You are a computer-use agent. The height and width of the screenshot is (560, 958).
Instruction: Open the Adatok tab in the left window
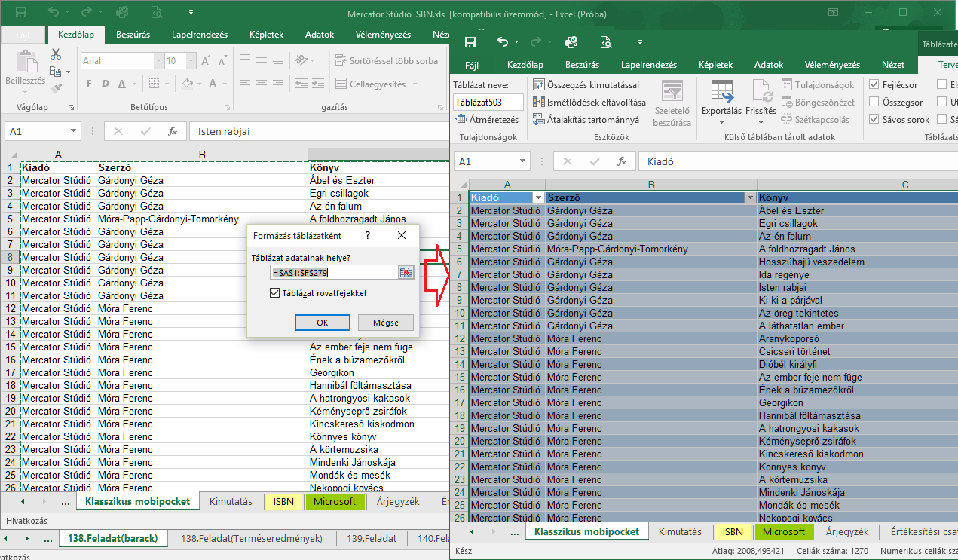(x=320, y=35)
